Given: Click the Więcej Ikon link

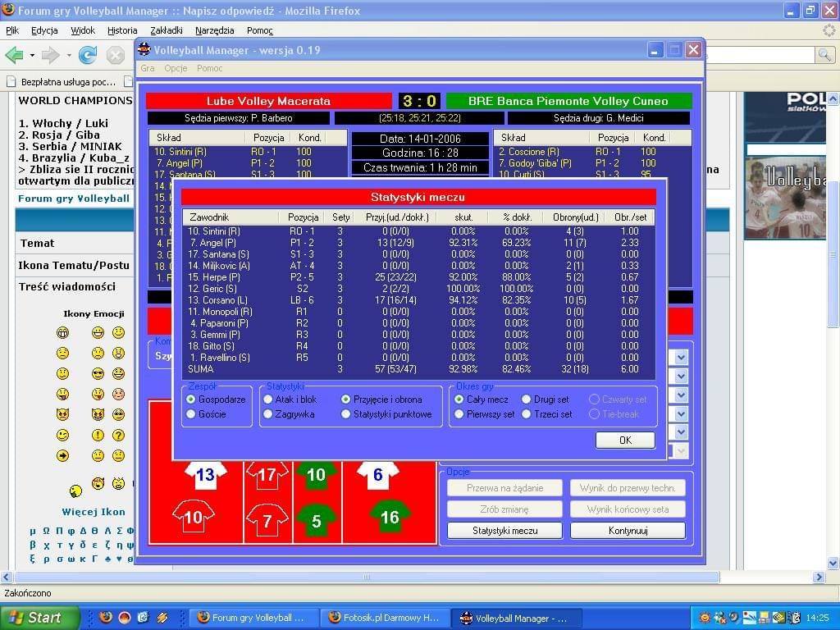Looking at the screenshot, I should pyautogui.click(x=94, y=512).
